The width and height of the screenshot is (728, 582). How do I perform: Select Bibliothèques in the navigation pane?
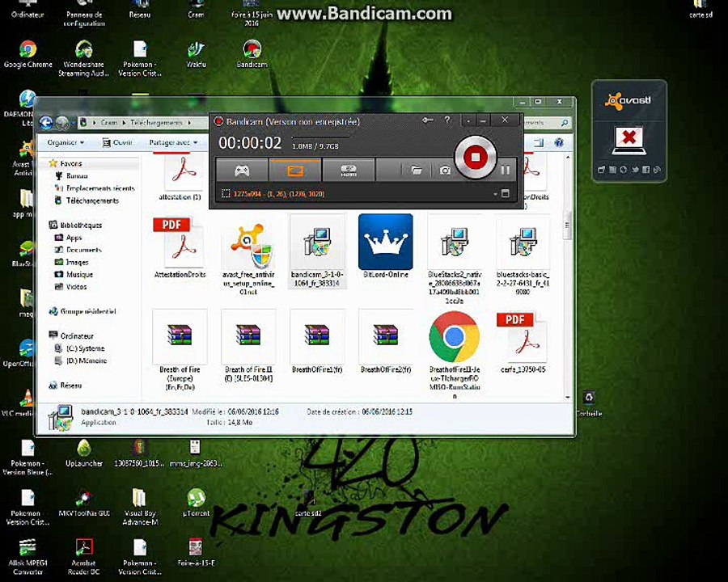click(81, 225)
